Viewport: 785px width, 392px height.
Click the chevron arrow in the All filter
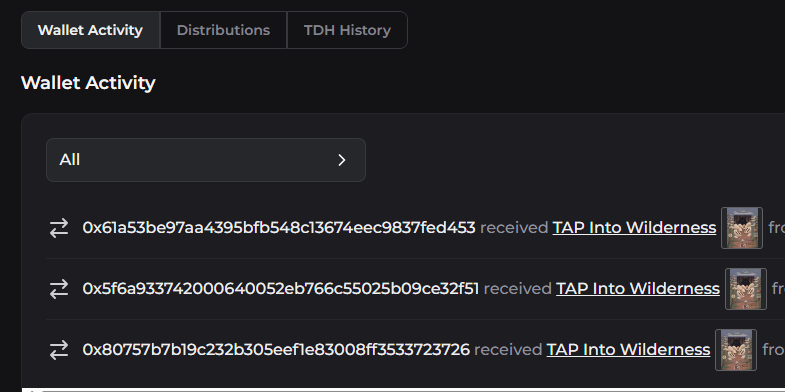pos(342,160)
